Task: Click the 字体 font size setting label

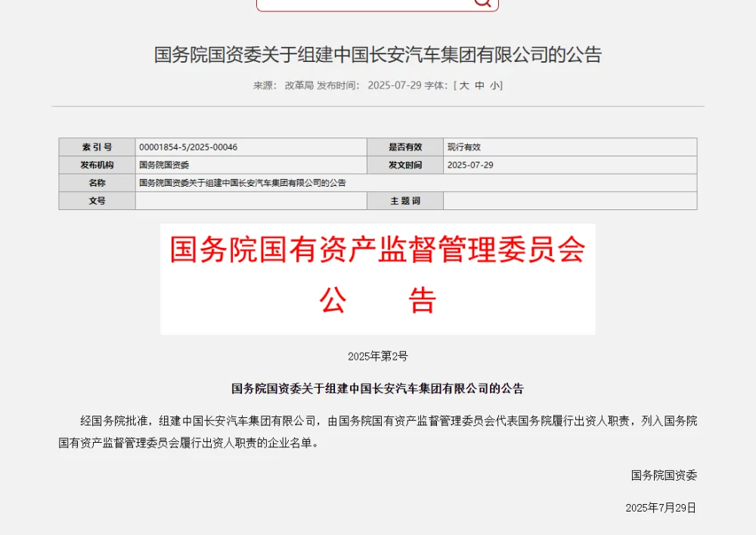Action: [437, 85]
